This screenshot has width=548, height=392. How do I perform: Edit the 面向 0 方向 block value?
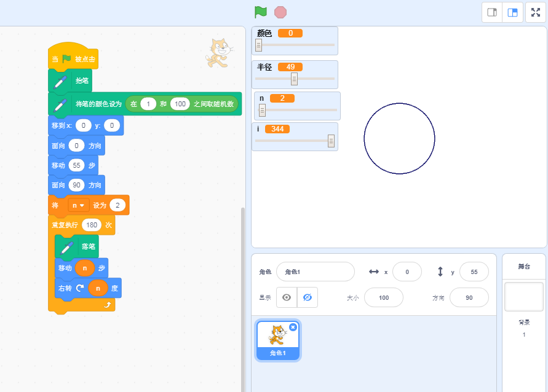pos(76,146)
